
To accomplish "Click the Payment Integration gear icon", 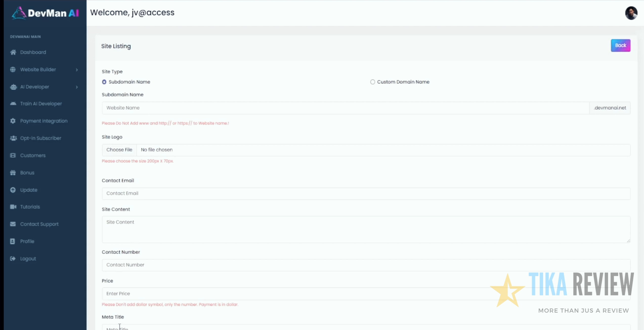I will 13,121.
